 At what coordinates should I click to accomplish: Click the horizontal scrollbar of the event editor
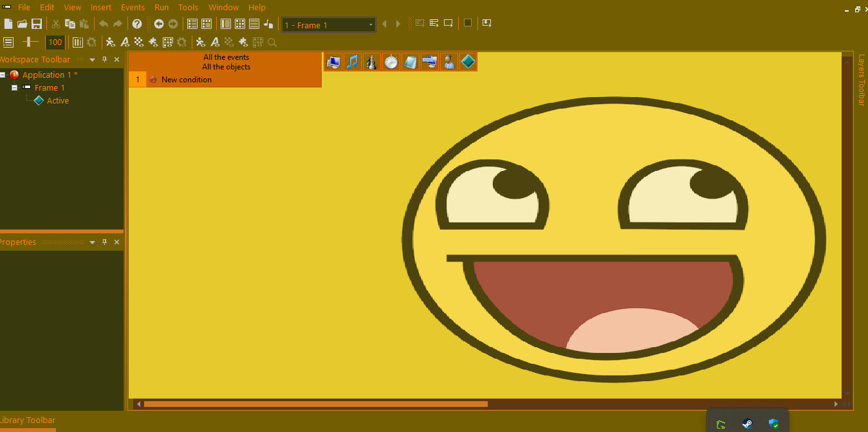click(x=315, y=404)
